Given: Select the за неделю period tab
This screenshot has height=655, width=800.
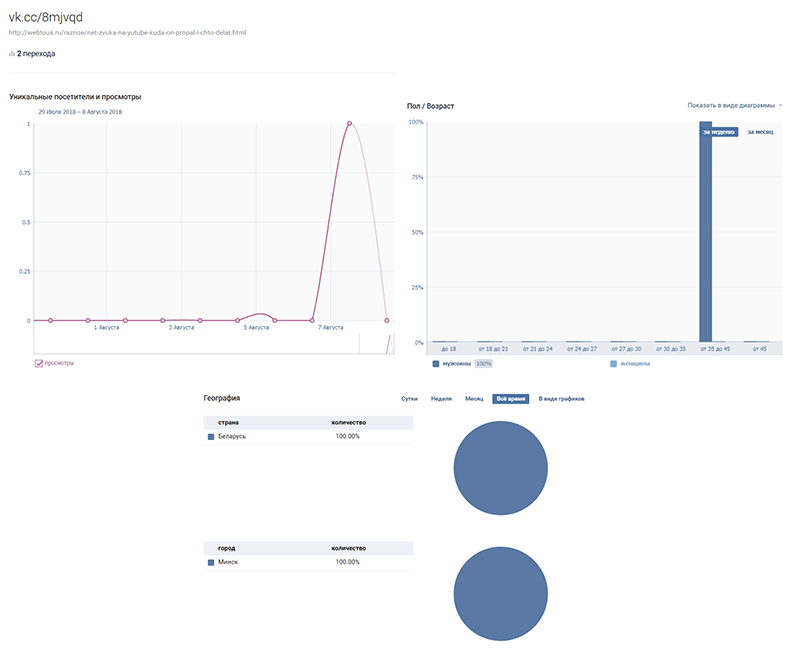Looking at the screenshot, I should point(719,132).
